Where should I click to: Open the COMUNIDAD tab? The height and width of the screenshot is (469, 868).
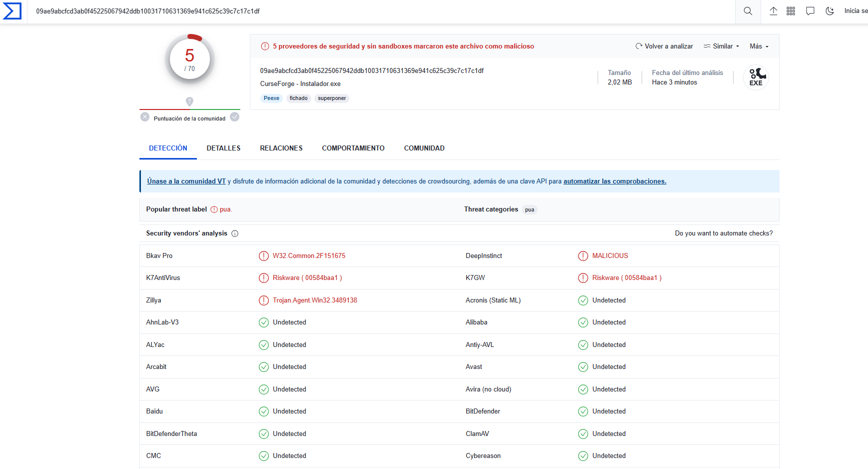(424, 148)
